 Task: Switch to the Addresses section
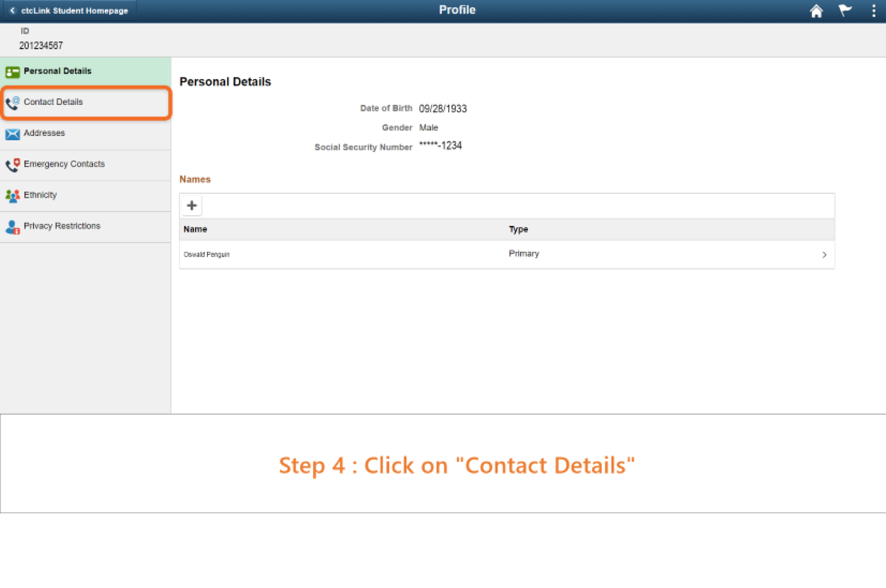click(x=44, y=133)
